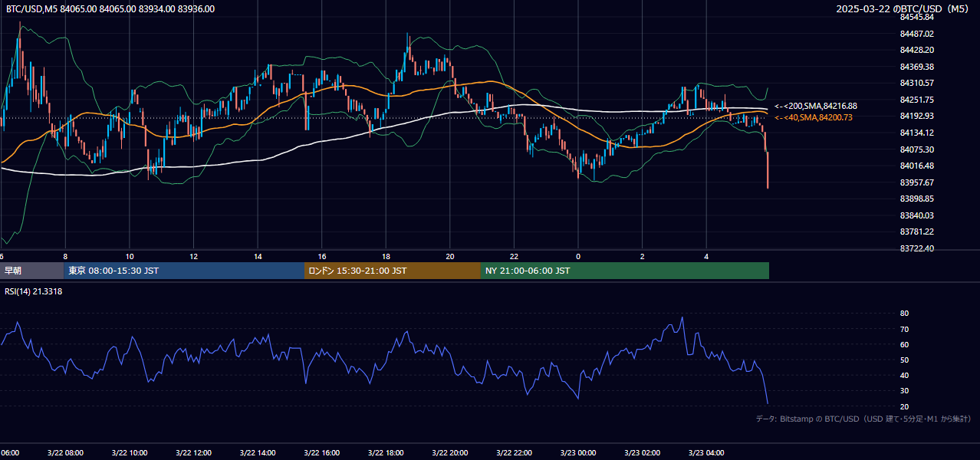This screenshot has width=980, height=460.
Task: Click the 40 SMA label reading 84200.73
Action: pos(814,117)
